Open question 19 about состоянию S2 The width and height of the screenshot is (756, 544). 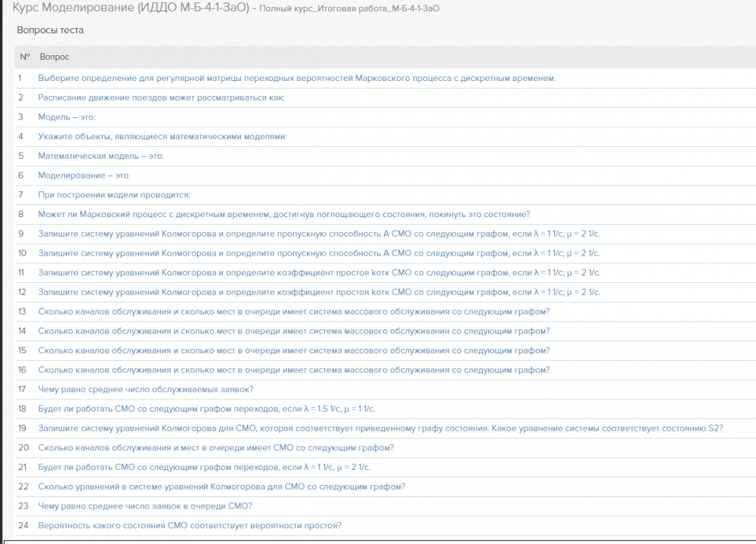tap(380, 428)
